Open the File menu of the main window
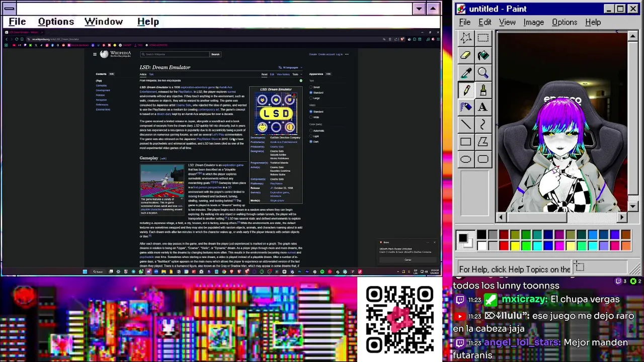 17,22
